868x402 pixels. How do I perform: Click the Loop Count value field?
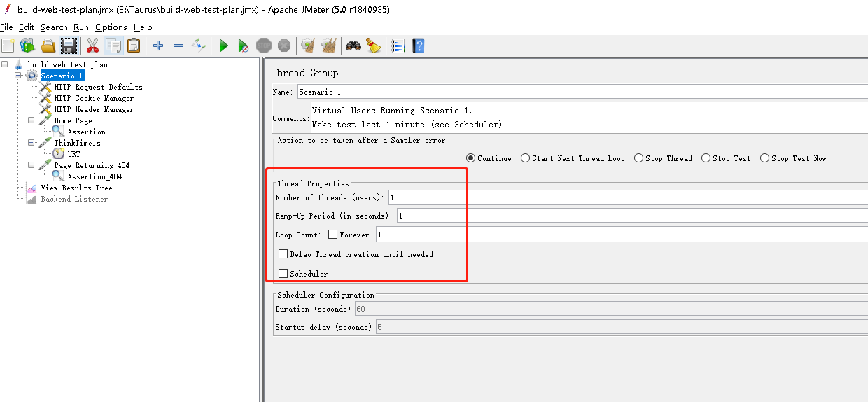click(x=622, y=235)
